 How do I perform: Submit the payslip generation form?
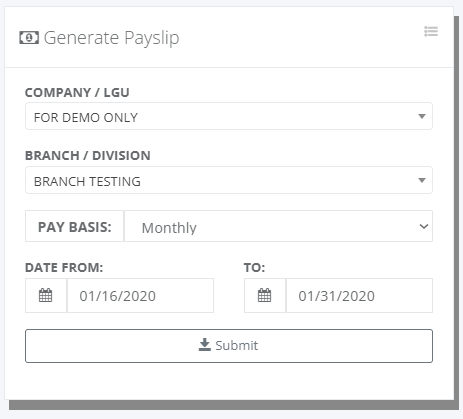click(229, 346)
